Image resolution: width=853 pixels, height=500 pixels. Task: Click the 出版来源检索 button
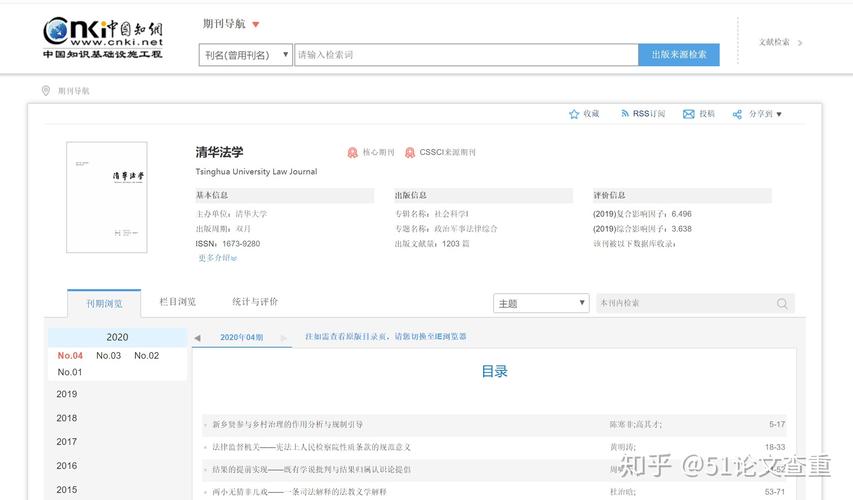[679, 55]
